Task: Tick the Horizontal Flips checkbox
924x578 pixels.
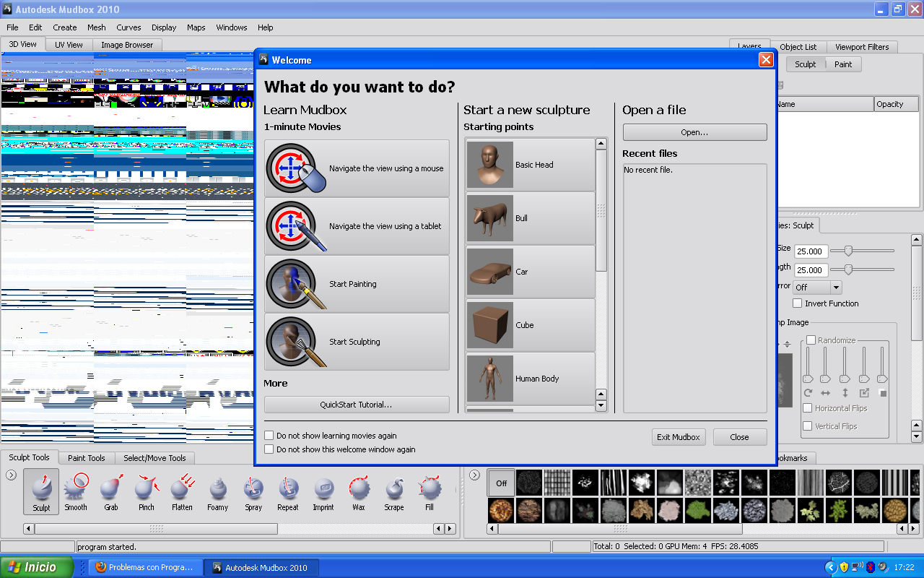Action: pos(808,408)
